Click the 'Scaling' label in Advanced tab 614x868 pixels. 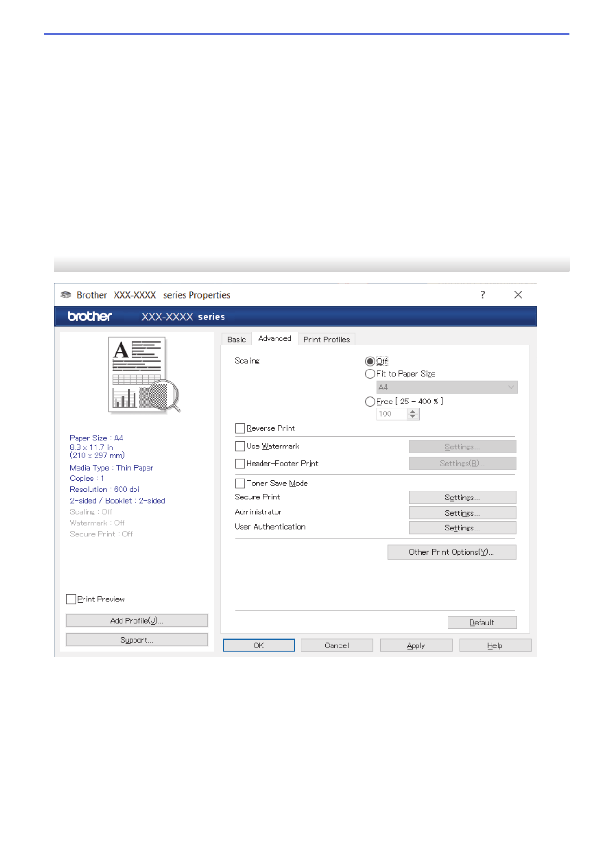(247, 361)
